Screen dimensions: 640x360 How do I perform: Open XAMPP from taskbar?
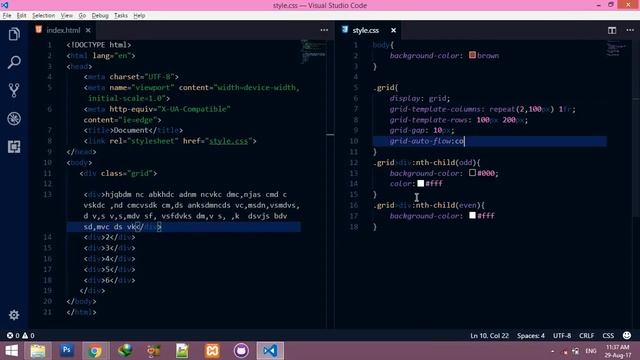point(212,351)
